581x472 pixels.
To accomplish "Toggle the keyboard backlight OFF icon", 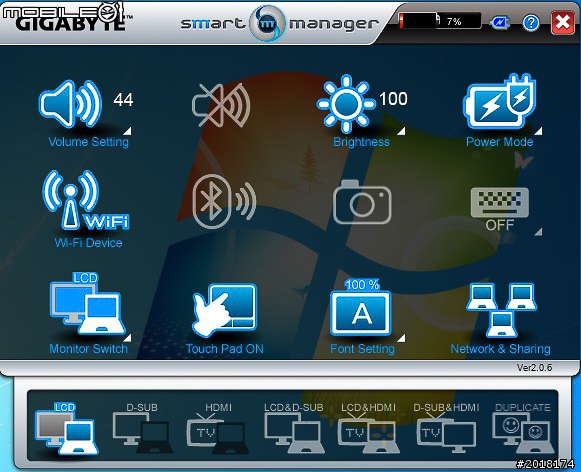I will (x=499, y=209).
